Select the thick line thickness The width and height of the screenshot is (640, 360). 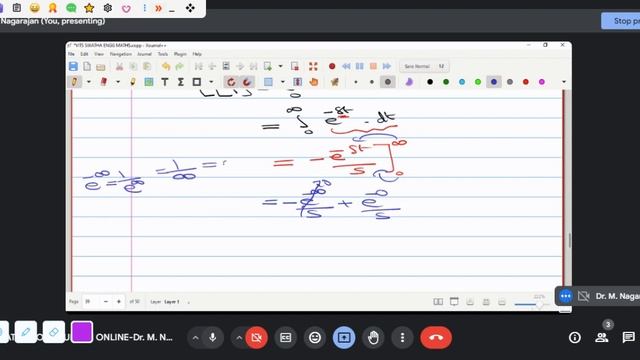[x=388, y=82]
